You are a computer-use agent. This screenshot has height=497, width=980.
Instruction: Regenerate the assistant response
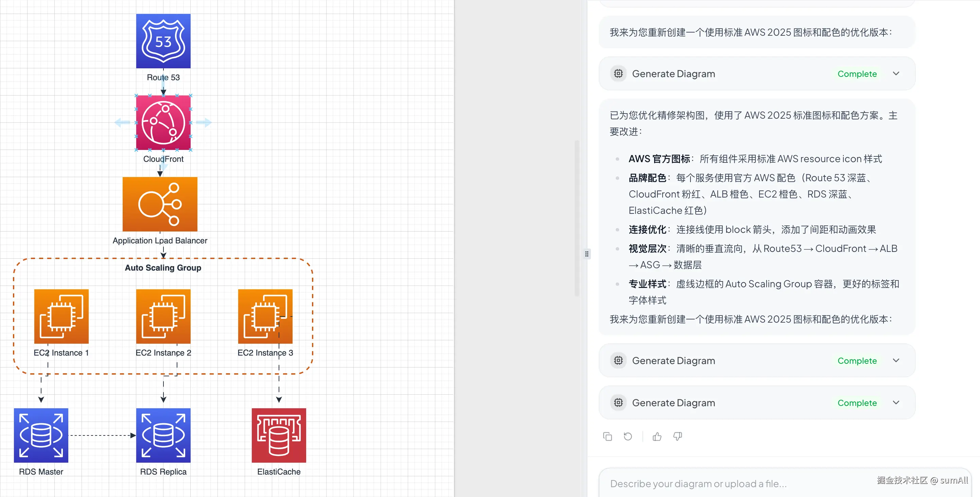(628, 436)
